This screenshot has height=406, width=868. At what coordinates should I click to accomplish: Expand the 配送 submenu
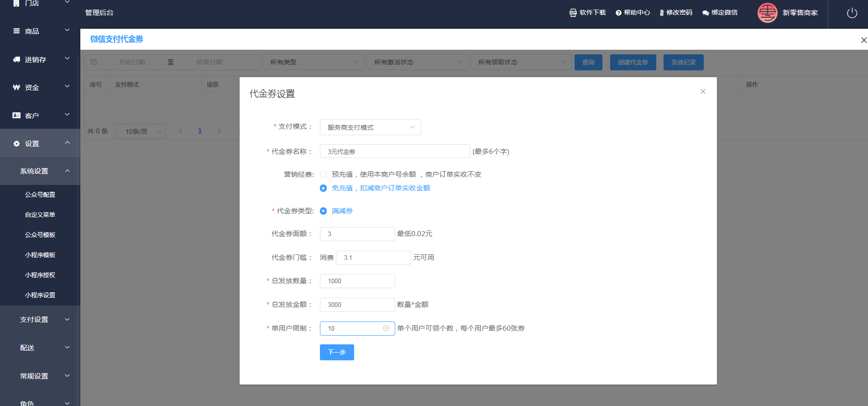[67, 348]
